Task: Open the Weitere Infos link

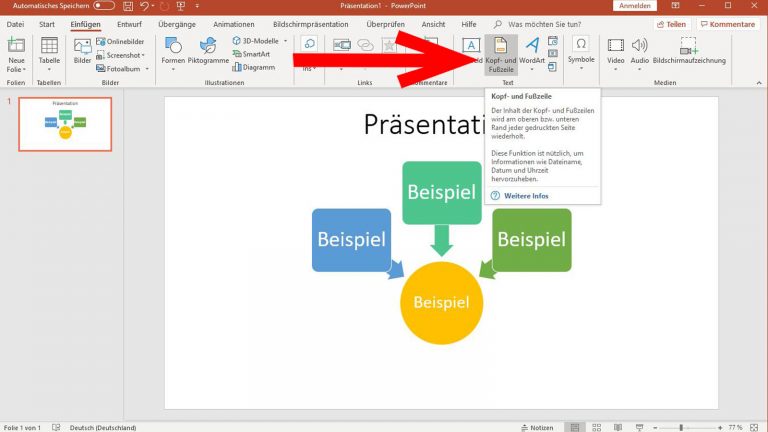Action: click(x=526, y=195)
